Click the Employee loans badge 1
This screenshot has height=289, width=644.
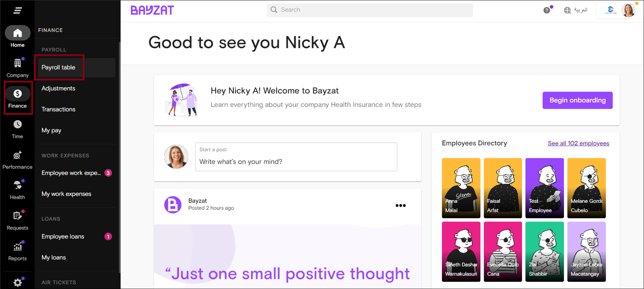pyautogui.click(x=108, y=237)
